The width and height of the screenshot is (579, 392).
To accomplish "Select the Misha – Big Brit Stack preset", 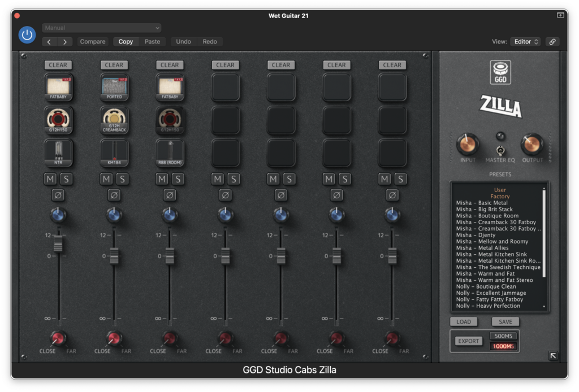I will point(485,209).
